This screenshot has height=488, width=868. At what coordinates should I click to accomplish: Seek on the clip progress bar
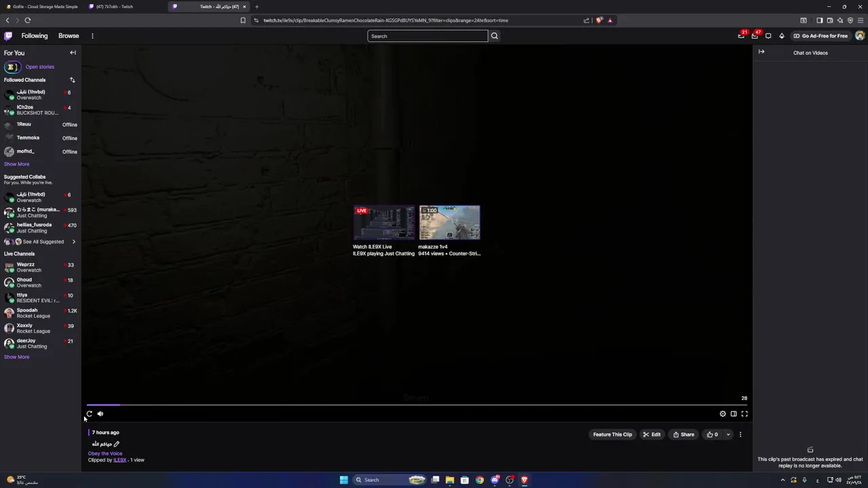pyautogui.click(x=417, y=405)
